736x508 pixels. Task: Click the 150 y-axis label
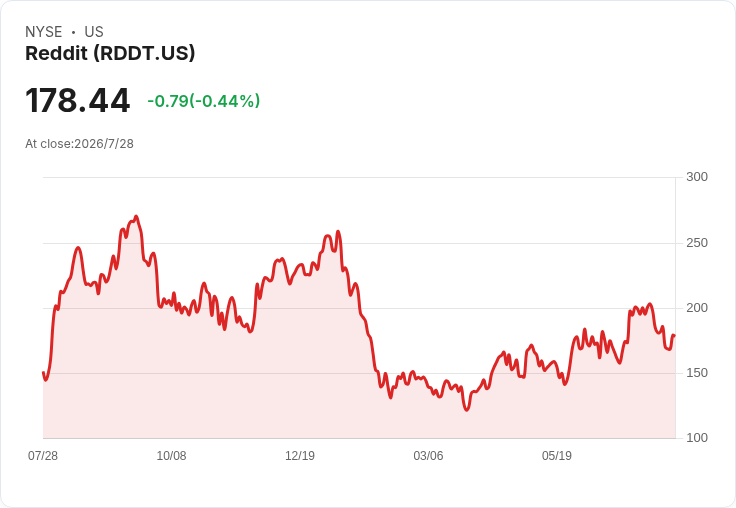697,373
